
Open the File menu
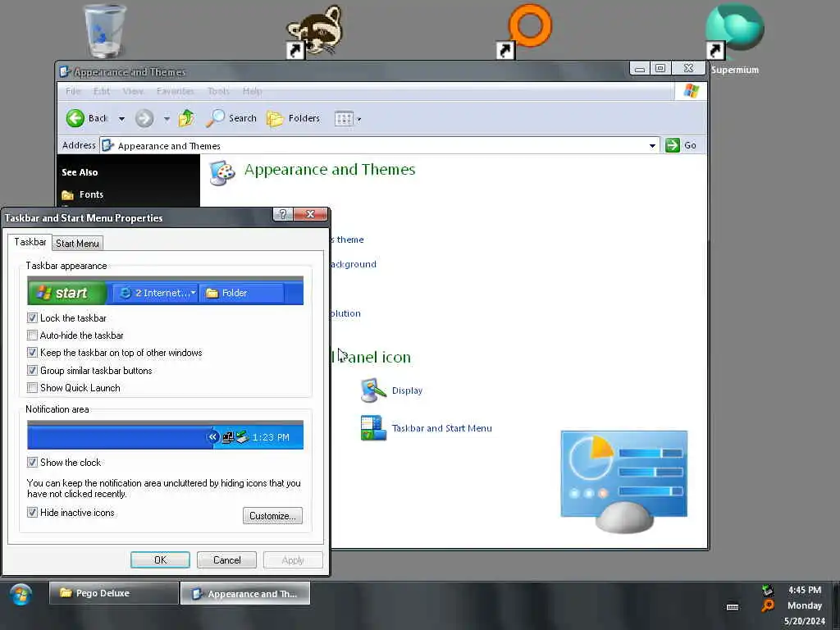pos(73,91)
